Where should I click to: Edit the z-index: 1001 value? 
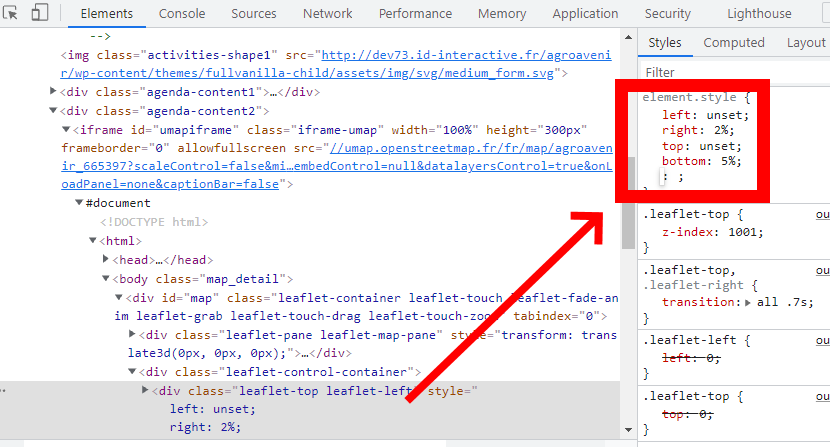click(x=745, y=232)
